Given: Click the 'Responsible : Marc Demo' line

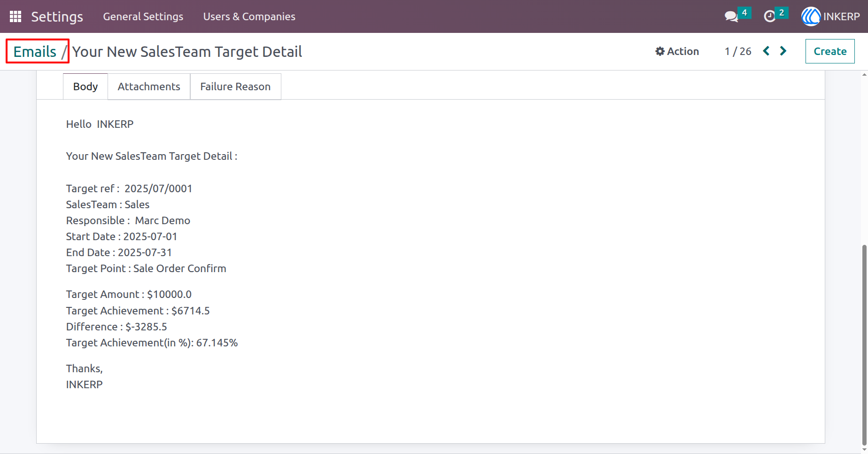Looking at the screenshot, I should coord(128,220).
